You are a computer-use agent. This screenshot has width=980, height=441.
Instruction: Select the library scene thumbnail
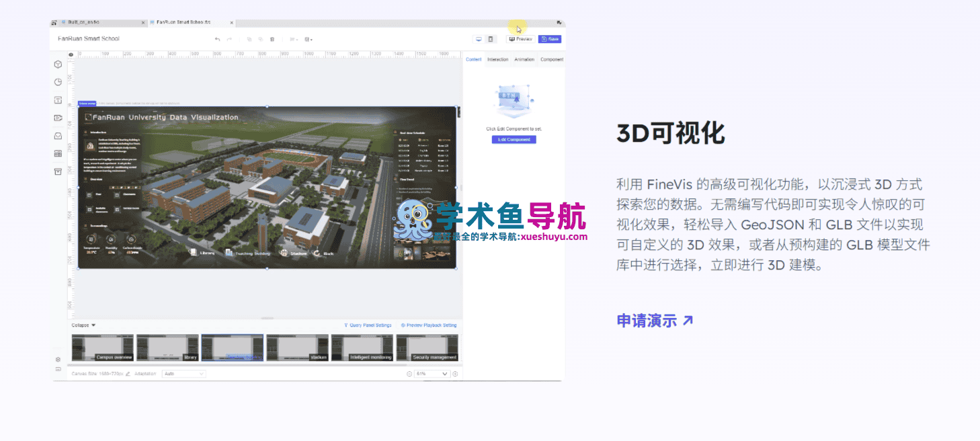coord(168,348)
